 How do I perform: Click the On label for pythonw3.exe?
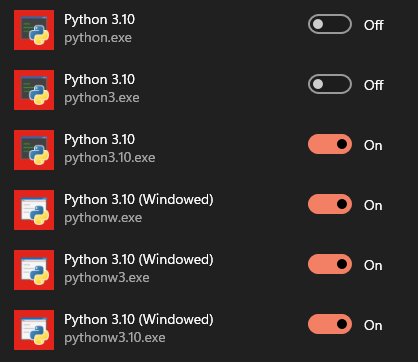point(373,265)
